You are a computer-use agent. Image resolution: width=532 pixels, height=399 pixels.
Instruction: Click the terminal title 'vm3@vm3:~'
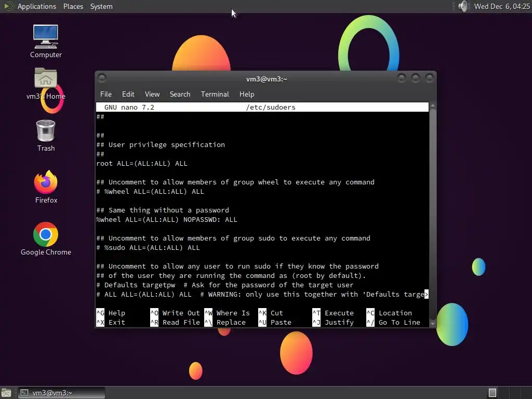pos(267,79)
